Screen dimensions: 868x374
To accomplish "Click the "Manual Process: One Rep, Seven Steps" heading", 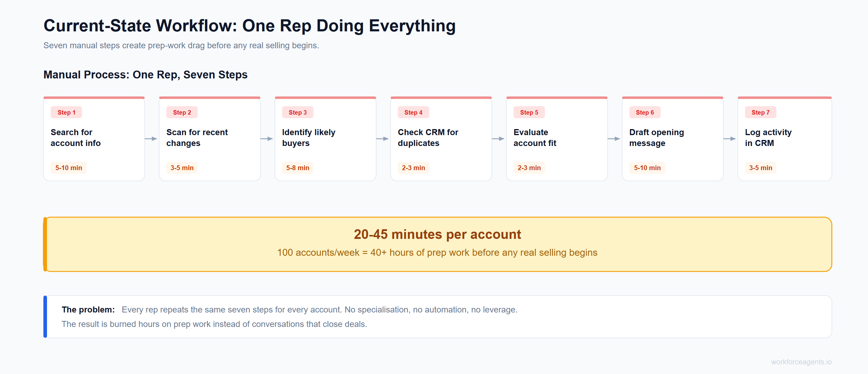I will 146,74.
